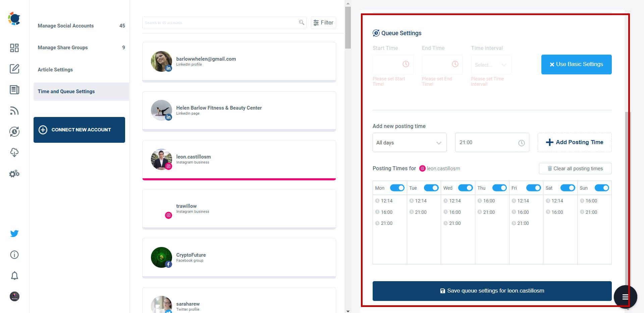Open the Dashboard grid icon
644x313 pixels.
[14, 48]
